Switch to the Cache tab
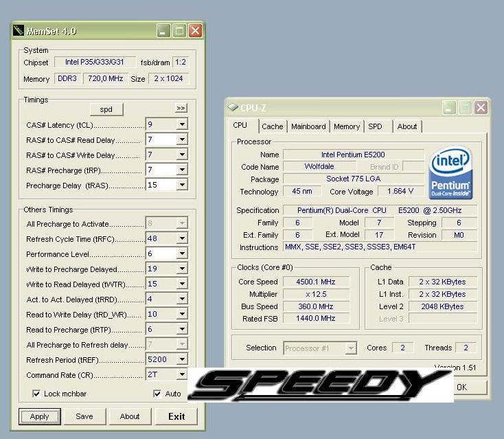Screen dimensions: 504x439 pos(272,126)
